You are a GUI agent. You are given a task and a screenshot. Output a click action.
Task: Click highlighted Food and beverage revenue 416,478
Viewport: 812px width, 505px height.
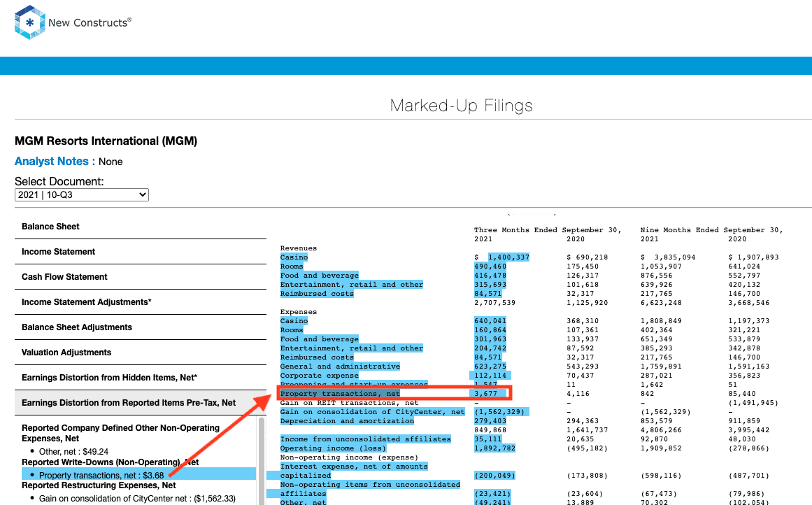point(490,276)
